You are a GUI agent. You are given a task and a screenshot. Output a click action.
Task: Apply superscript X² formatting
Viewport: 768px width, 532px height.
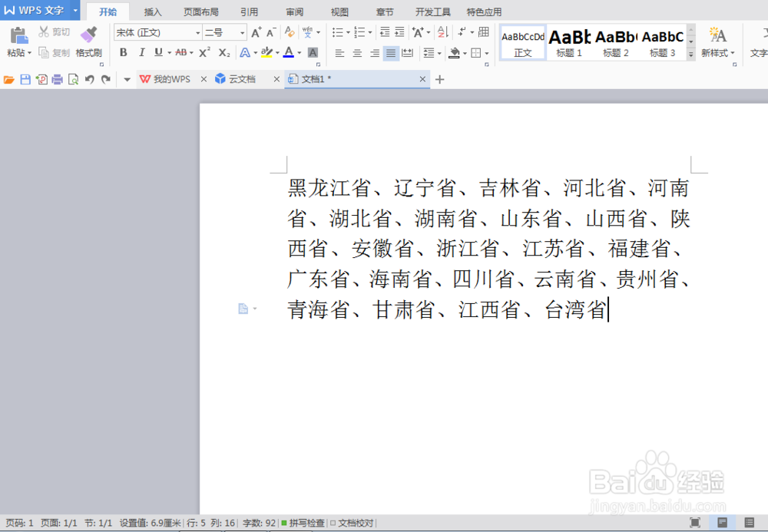(205, 52)
